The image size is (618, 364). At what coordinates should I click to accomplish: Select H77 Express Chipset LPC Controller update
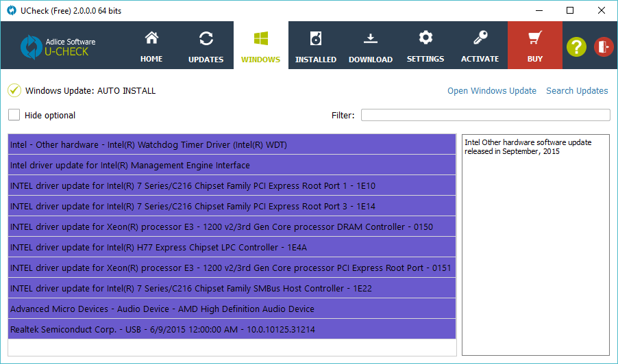click(x=232, y=247)
